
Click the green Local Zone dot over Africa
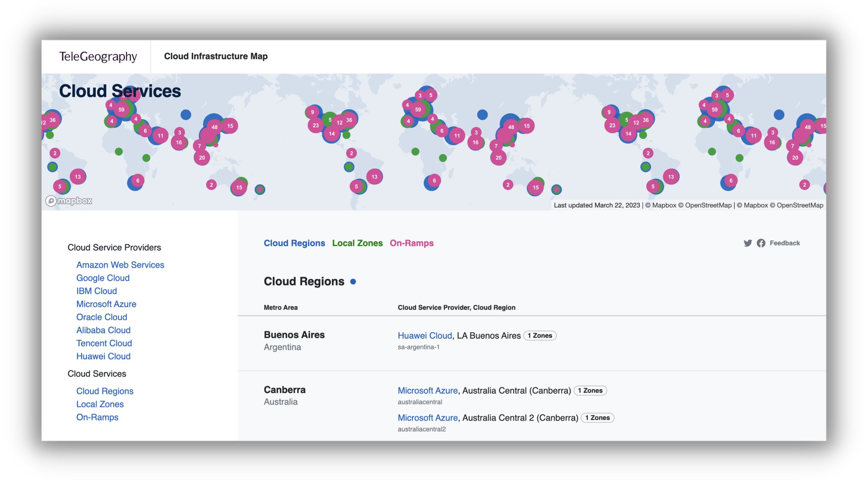[x=118, y=151]
